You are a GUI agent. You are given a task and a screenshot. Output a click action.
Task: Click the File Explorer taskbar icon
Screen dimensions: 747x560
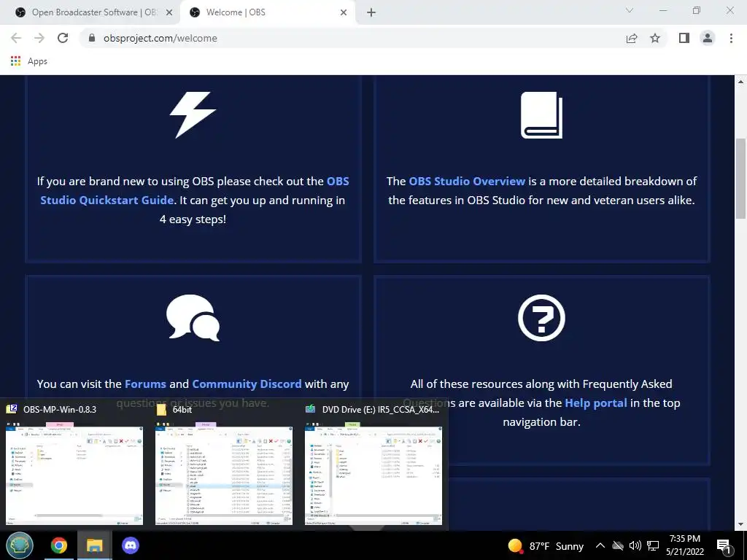pos(94,545)
